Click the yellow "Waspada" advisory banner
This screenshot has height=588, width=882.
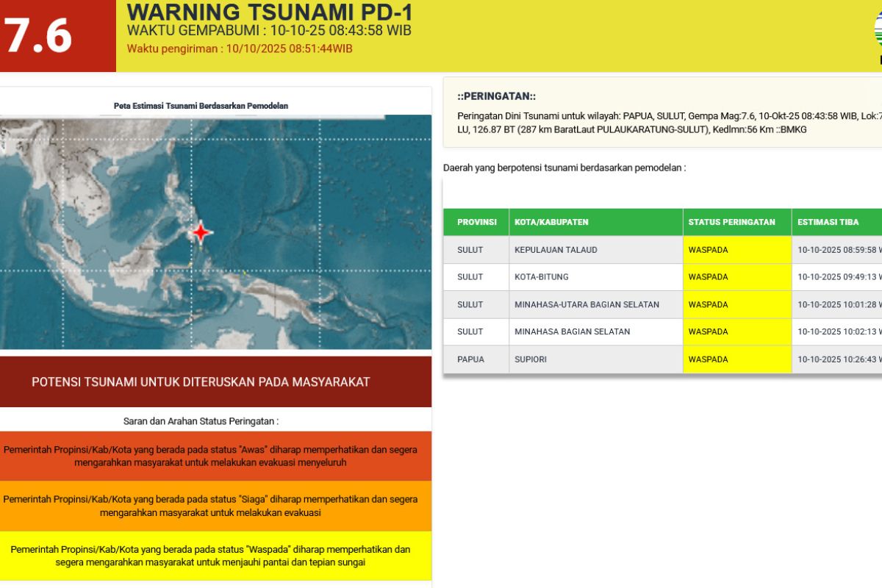215,556
